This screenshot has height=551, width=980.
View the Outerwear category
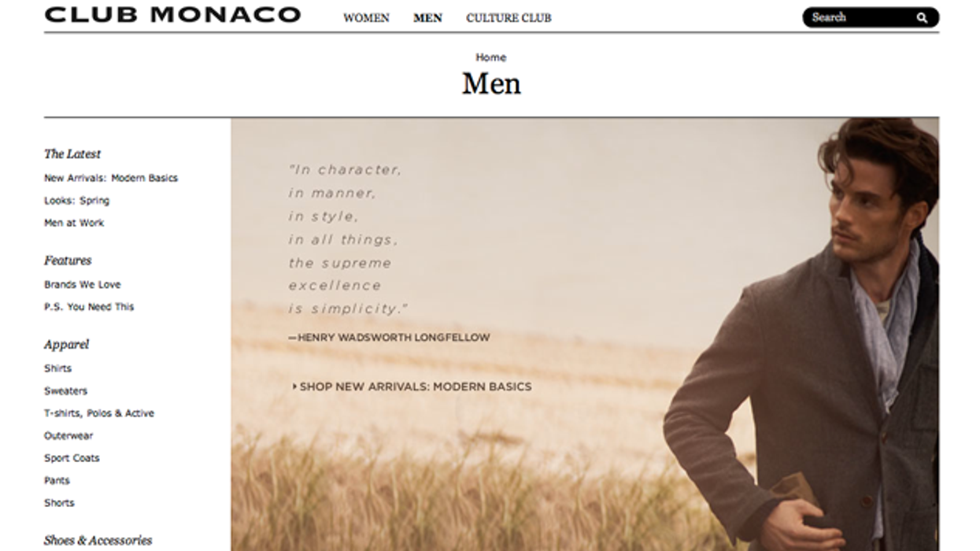pyautogui.click(x=68, y=435)
